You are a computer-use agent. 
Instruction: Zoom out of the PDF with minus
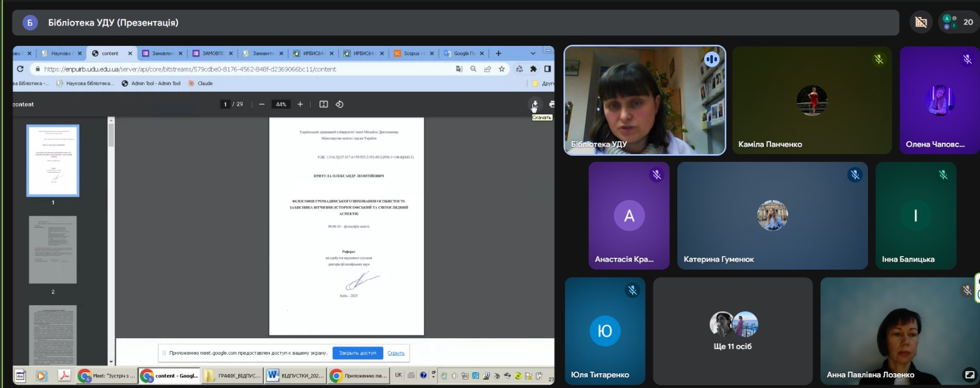pyautogui.click(x=261, y=104)
